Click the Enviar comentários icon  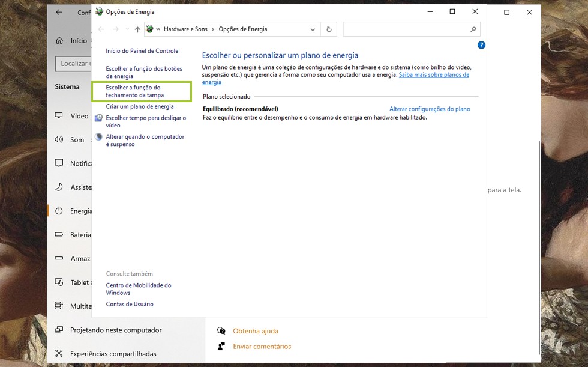click(x=221, y=347)
